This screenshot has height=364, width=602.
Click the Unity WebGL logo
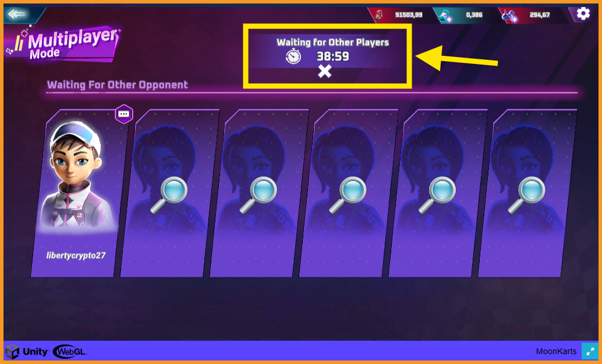pos(46,351)
